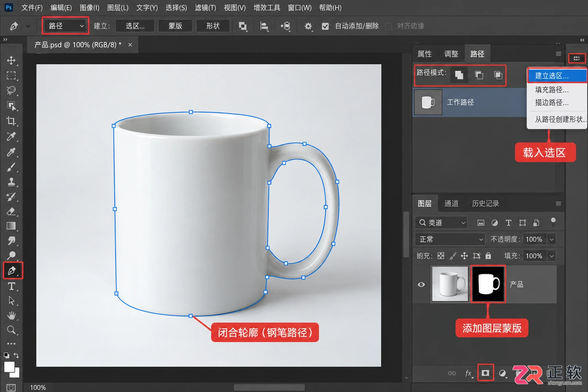Select the Clone Stamp tool
Viewport: 588px width, 392px height.
coord(11,182)
